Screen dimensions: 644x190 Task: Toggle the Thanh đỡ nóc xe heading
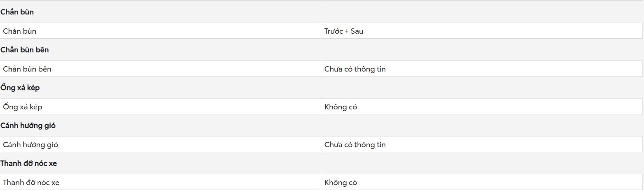[28, 163]
